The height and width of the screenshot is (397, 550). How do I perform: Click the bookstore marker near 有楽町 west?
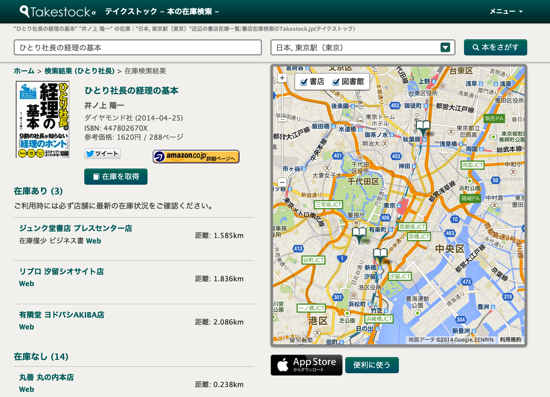pos(359,235)
